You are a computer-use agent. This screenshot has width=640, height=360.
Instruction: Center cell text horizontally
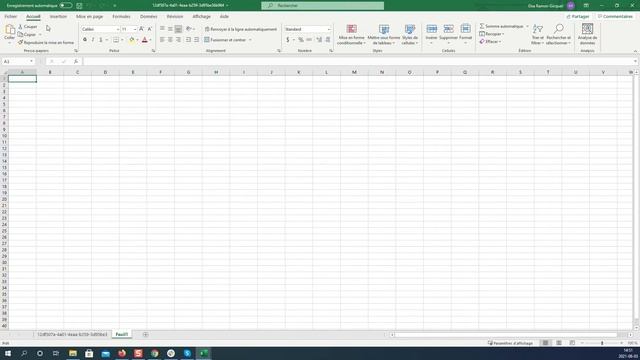170,40
